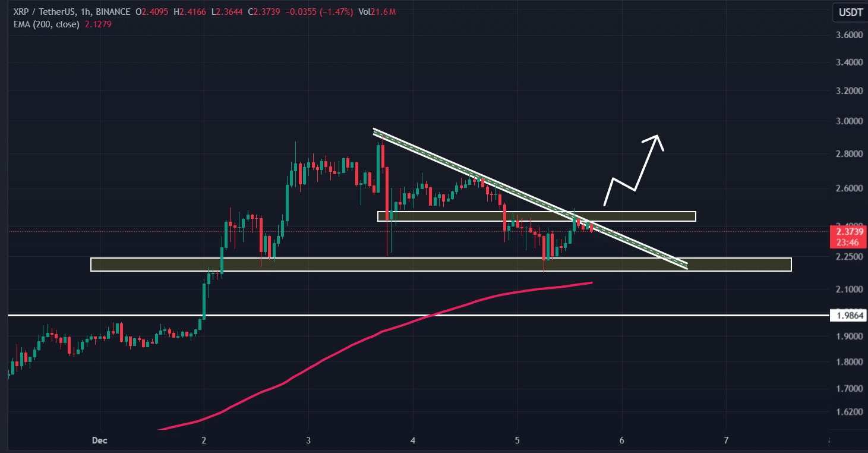Image resolution: width=868 pixels, height=453 pixels.
Task: Click the red current price label 2.3739
Action: 848,236
